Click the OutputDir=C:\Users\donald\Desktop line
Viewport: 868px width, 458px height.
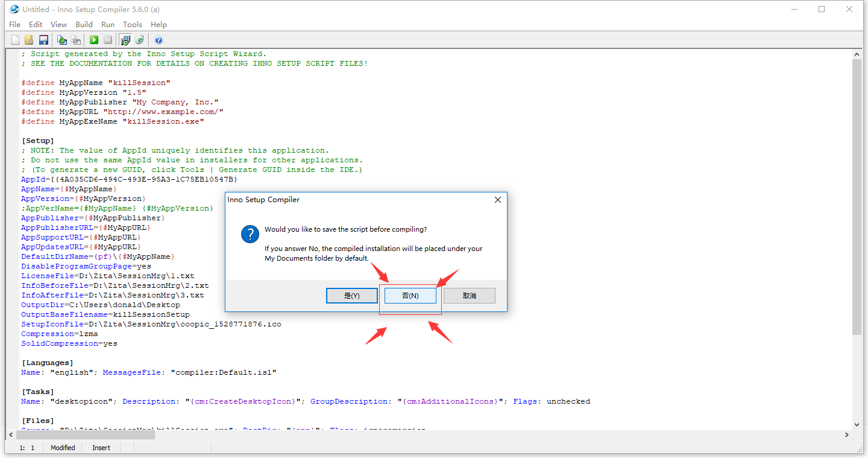click(101, 305)
